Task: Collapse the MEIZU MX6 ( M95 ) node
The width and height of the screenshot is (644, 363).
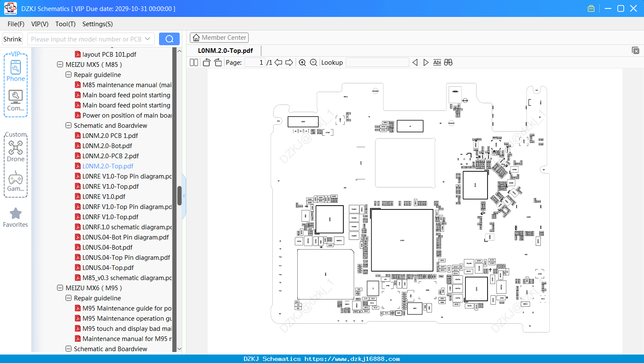Action: click(60, 288)
